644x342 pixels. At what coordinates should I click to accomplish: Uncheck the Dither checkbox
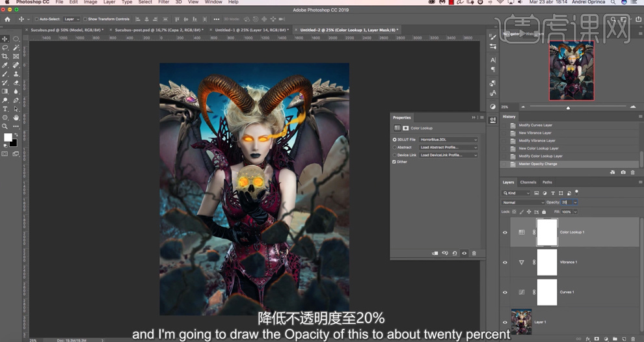(394, 162)
